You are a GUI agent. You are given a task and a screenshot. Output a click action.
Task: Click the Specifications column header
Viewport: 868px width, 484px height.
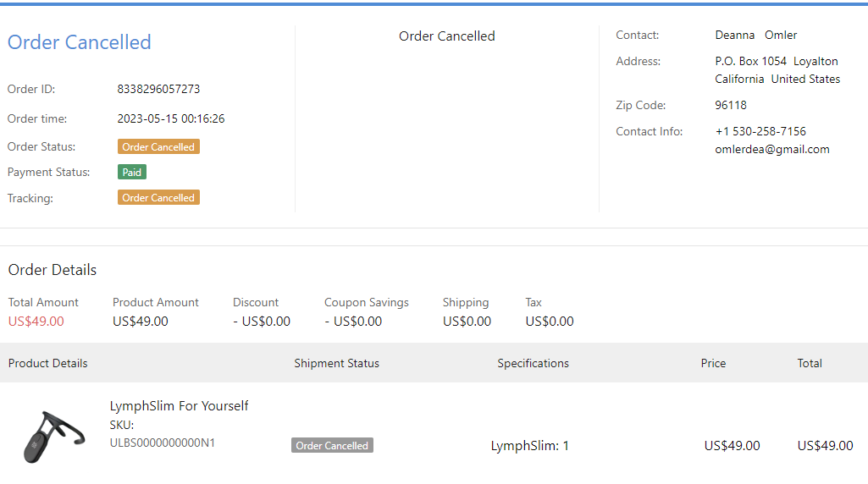[533, 363]
